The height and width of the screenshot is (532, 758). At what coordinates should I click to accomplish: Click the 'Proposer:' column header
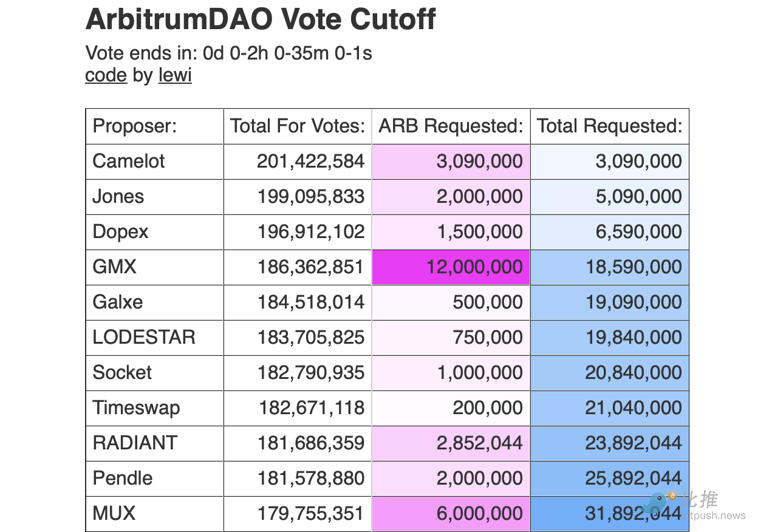pos(134,126)
